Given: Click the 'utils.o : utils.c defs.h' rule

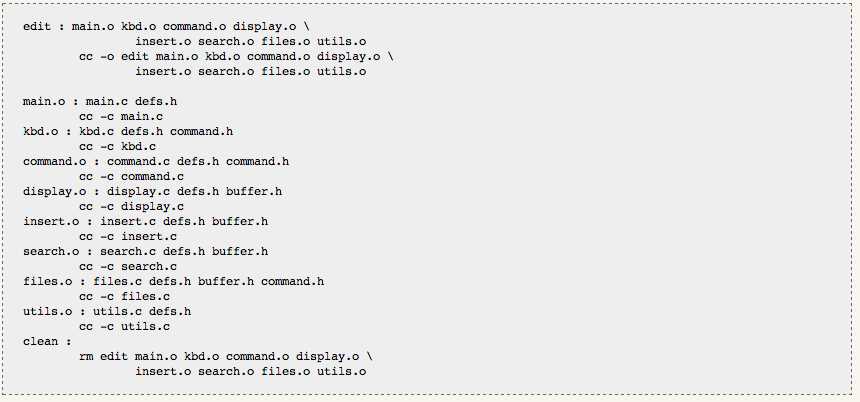Looking at the screenshot, I should point(107,312).
